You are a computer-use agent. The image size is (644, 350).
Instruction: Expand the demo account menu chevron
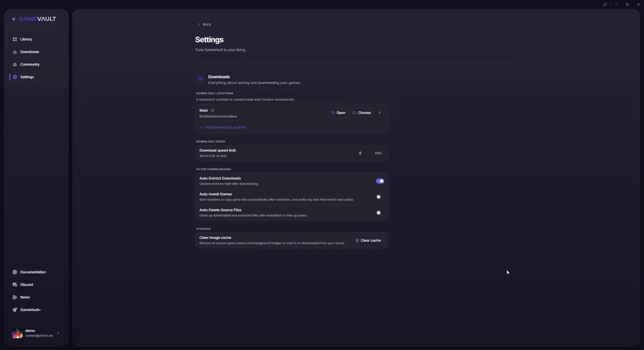click(x=58, y=333)
